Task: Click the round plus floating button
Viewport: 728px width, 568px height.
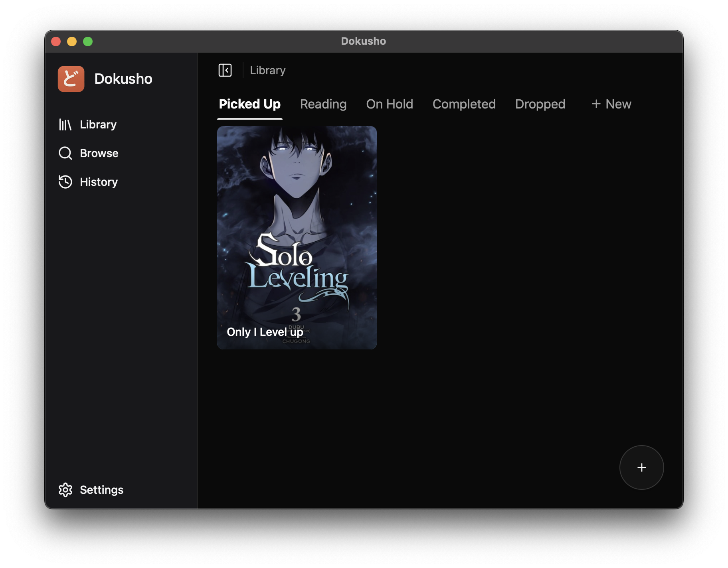Action: pyautogui.click(x=641, y=467)
